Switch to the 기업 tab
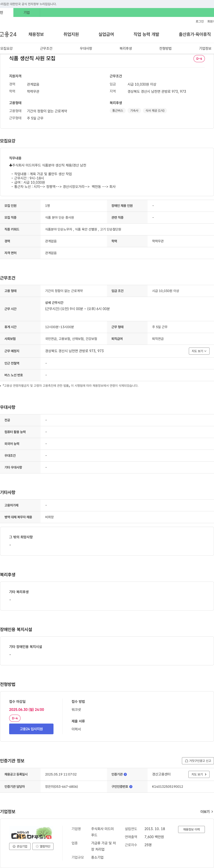The height and width of the screenshot is (868, 214). (x=27, y=12)
